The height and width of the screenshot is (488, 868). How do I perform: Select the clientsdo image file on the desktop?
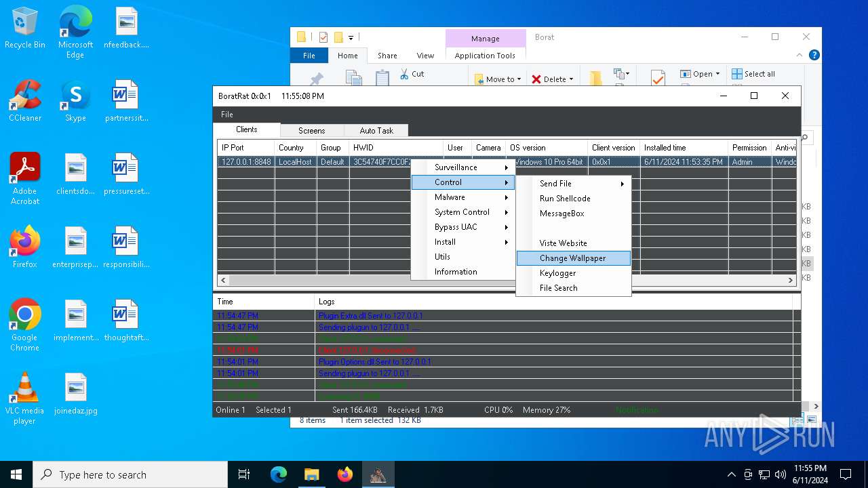[x=75, y=175]
